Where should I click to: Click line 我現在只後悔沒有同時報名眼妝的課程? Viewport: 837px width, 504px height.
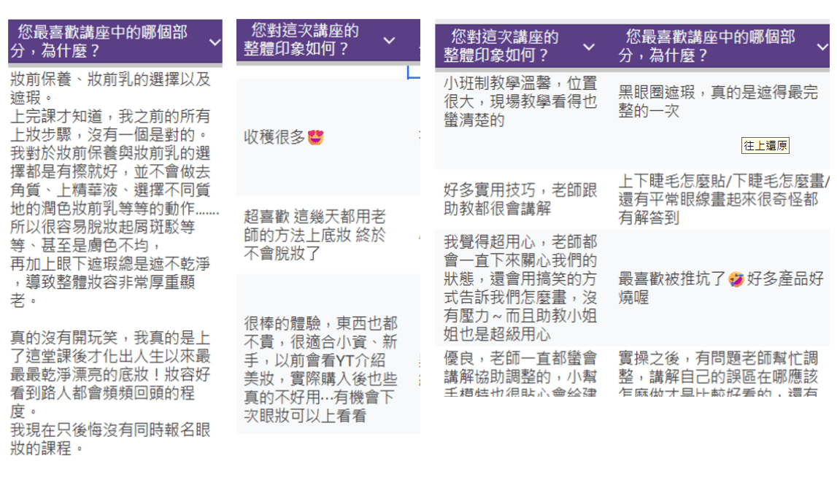pos(110,439)
